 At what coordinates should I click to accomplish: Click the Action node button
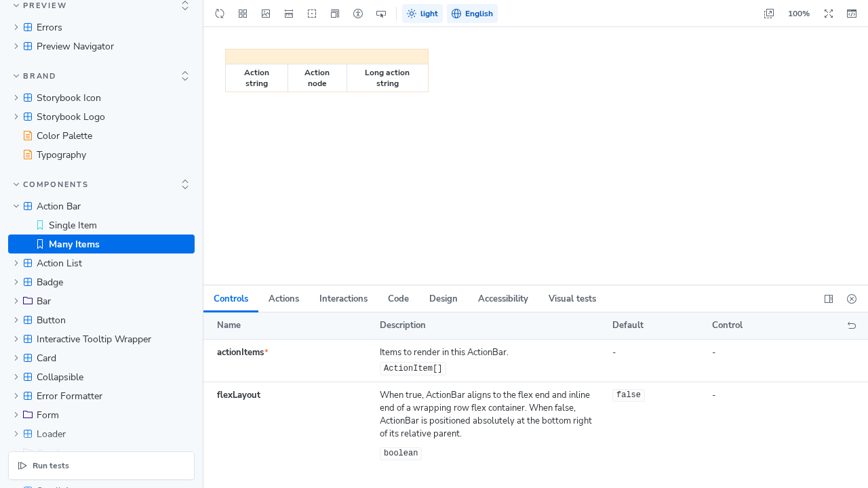point(317,78)
